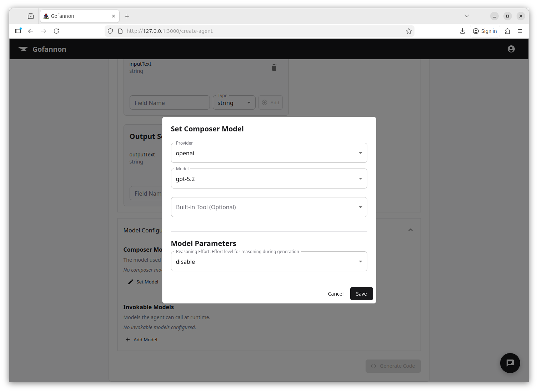
Task: Bookmark this page with the star icon
Action: [x=408, y=31]
